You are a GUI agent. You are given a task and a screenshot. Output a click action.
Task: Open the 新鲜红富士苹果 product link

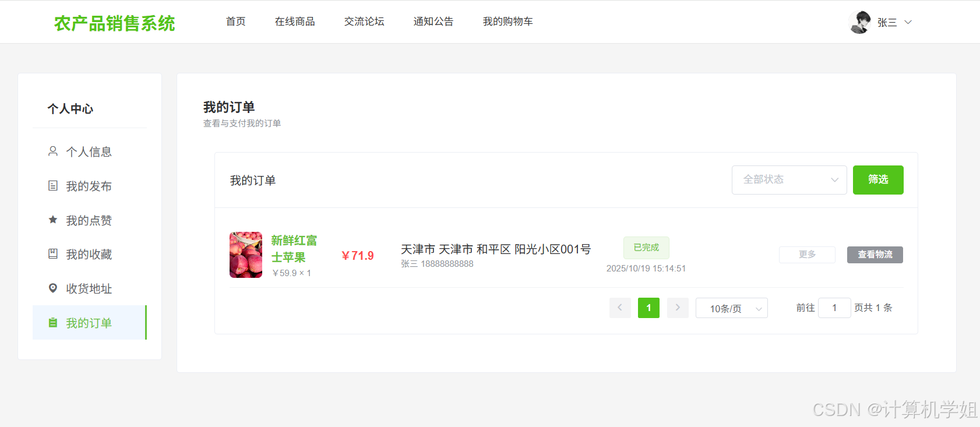[x=294, y=249]
